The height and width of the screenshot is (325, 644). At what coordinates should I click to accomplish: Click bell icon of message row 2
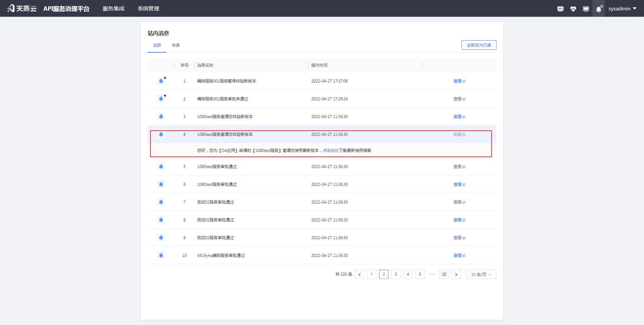(x=161, y=99)
